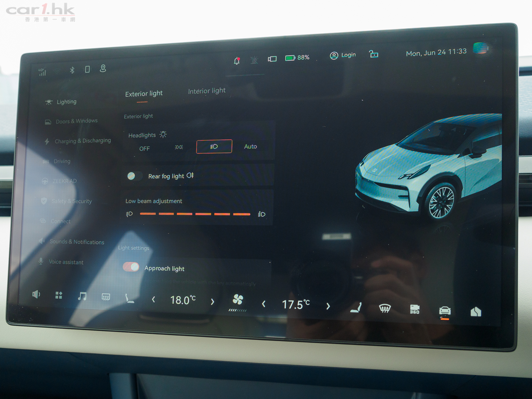Open the apps grid
This screenshot has height=399, width=532.
coord(59,295)
